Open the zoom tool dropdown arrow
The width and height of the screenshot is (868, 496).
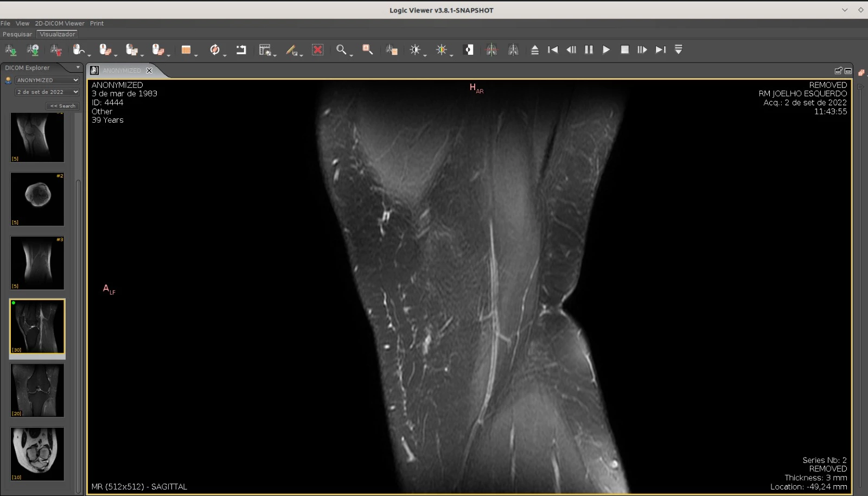click(x=352, y=55)
